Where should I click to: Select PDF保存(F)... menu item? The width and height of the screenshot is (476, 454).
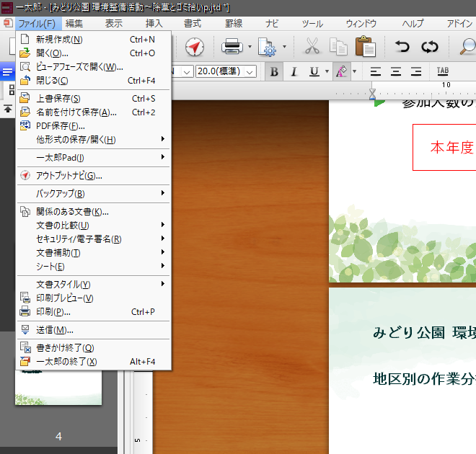(94, 126)
